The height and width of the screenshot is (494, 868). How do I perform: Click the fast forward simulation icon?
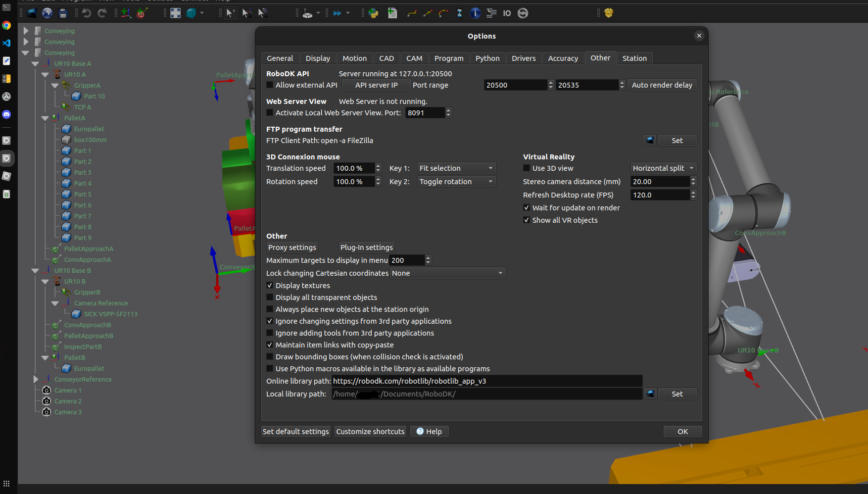coord(338,13)
